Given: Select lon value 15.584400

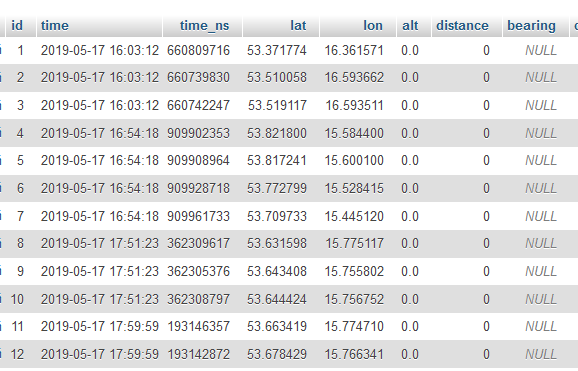Looking at the screenshot, I should tap(354, 133).
